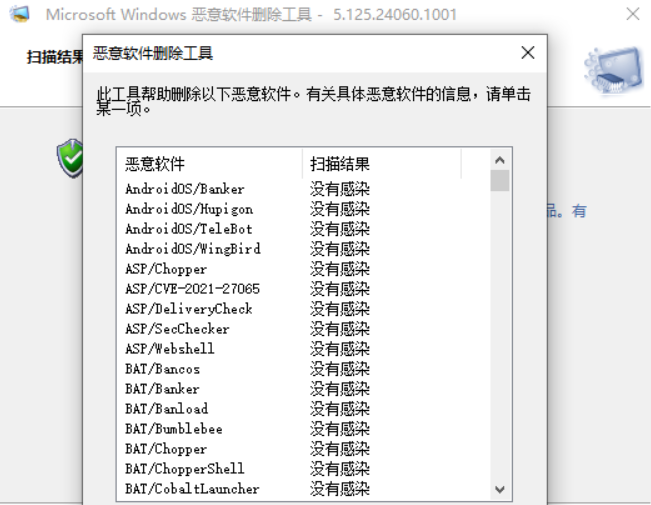This screenshot has width=651, height=505.
Task: Click the BAT/ChopperShell row
Action: [x=185, y=469]
